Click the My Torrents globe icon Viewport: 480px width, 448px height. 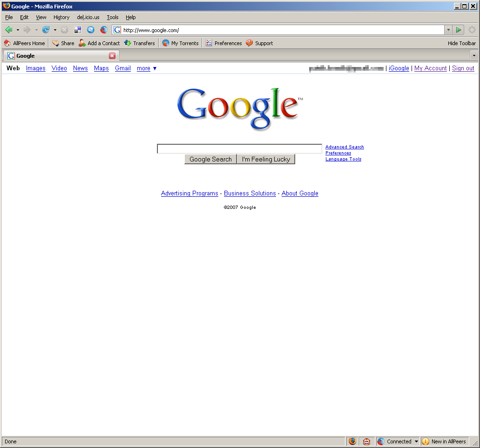point(166,43)
